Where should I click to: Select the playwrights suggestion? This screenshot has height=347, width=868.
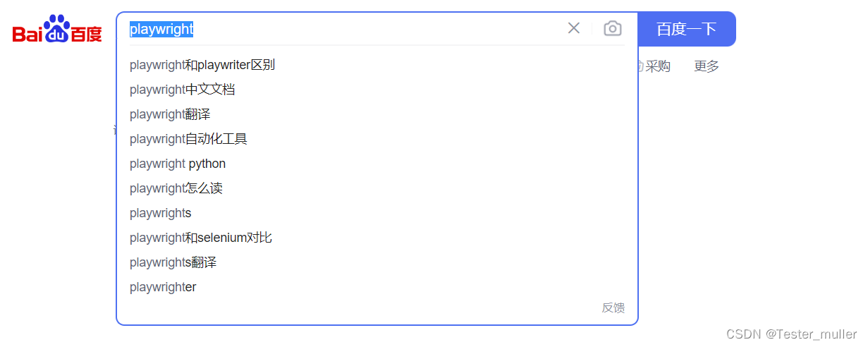coord(161,213)
